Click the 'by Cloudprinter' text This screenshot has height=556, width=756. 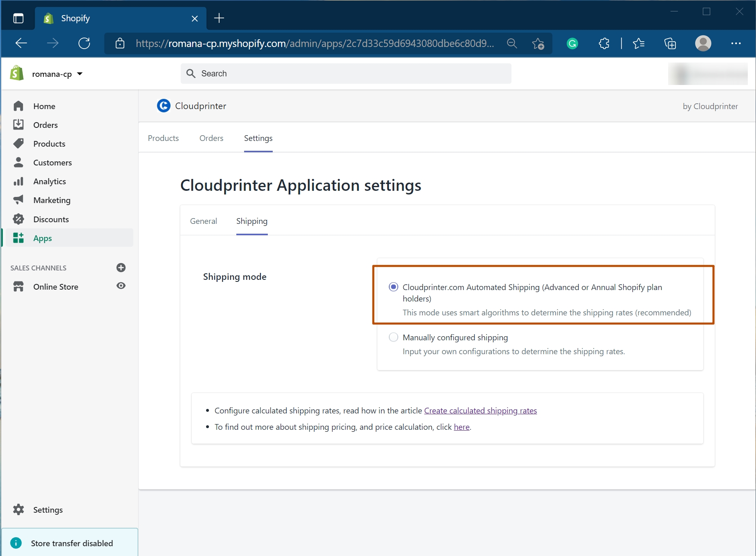coord(711,106)
